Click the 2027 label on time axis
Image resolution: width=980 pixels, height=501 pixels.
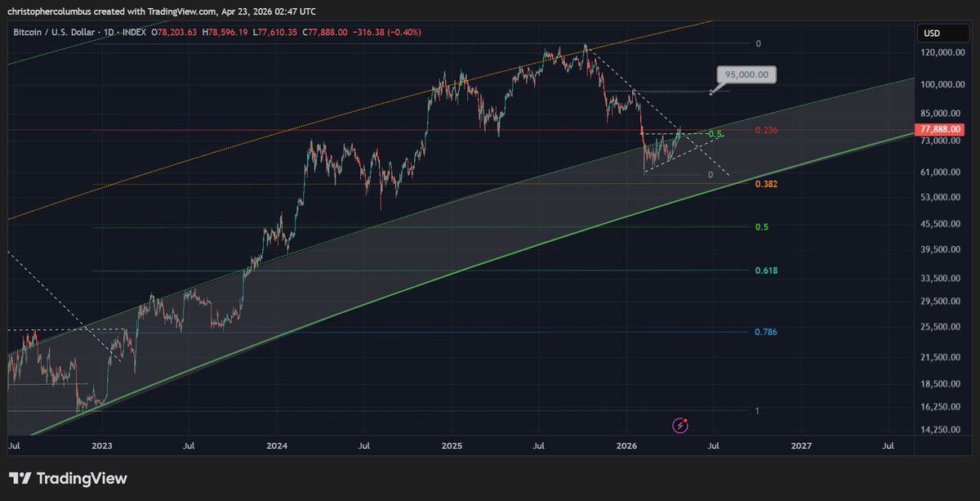click(x=801, y=446)
